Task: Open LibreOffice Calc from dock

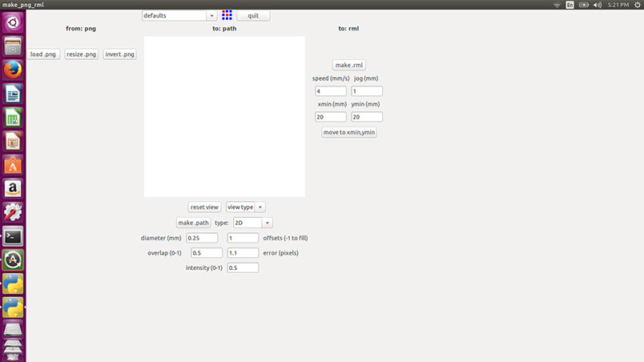Action: click(13, 118)
